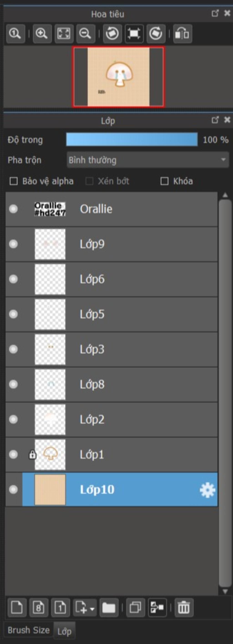
Task: Select the Lớp2 layer row
Action: (111, 420)
